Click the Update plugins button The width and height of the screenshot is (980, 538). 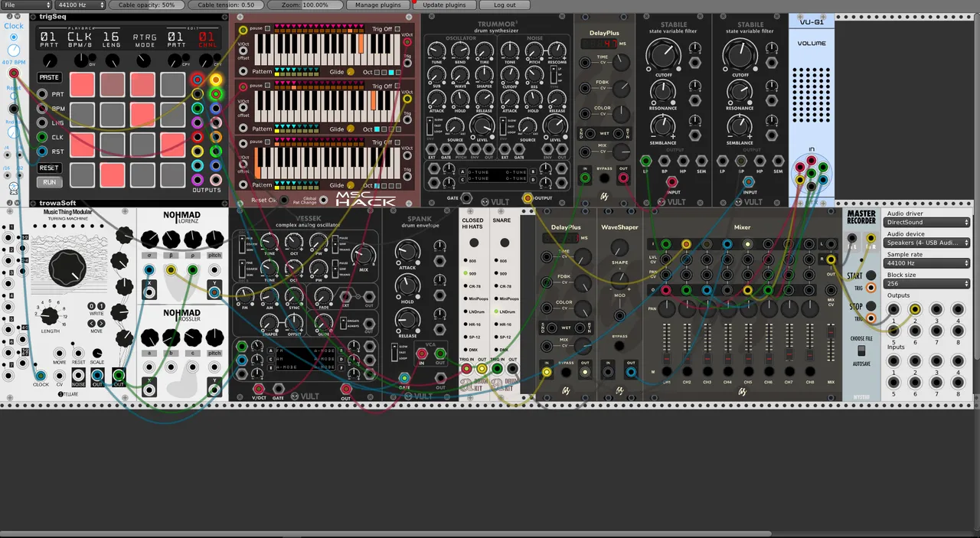click(444, 5)
